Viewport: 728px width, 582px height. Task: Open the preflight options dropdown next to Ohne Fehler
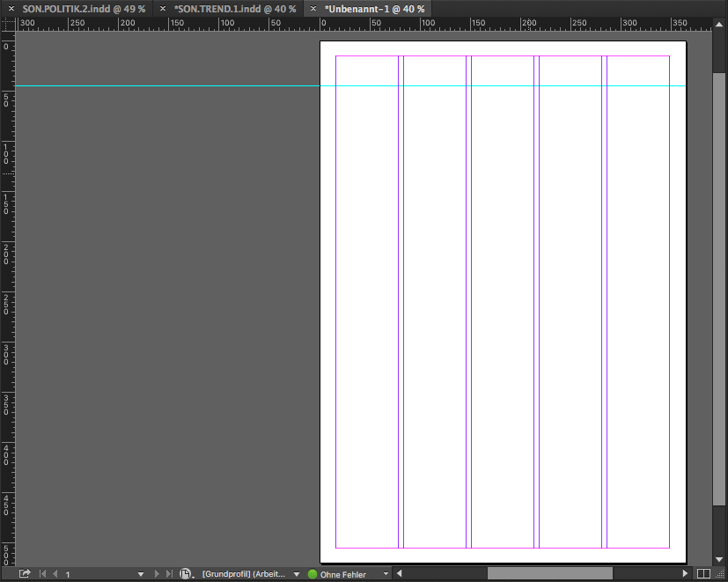point(386,574)
